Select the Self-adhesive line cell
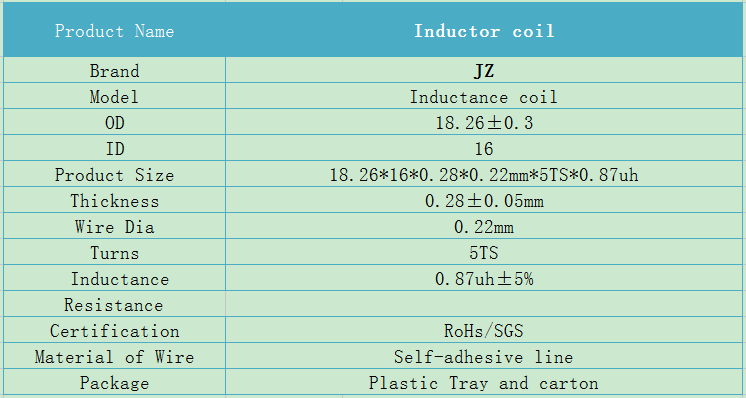Viewport: 746px width, 398px height. (484, 356)
